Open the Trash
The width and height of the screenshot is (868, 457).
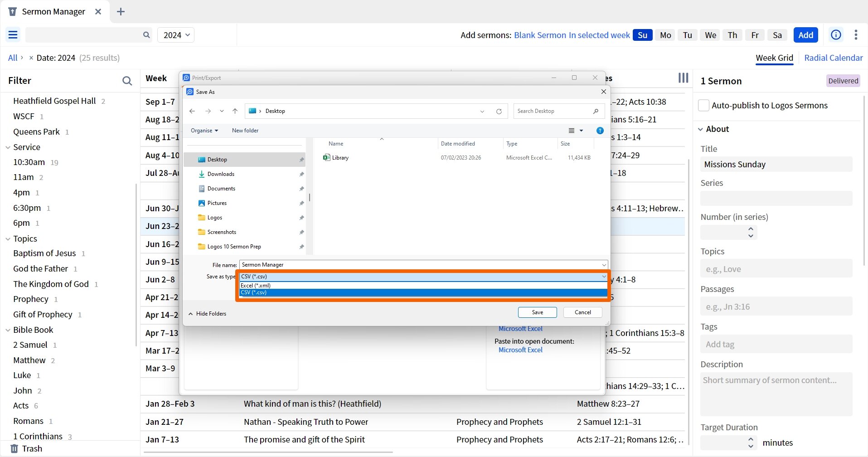click(26, 448)
